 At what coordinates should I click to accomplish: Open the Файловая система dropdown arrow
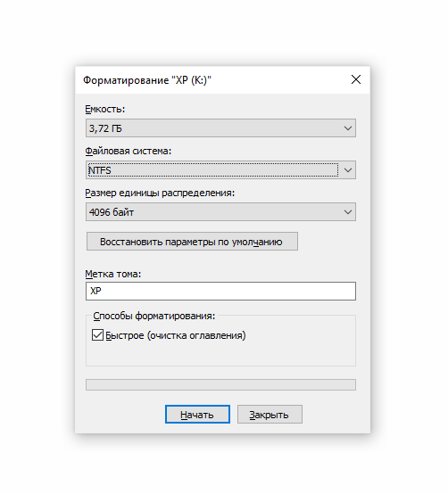click(x=348, y=170)
